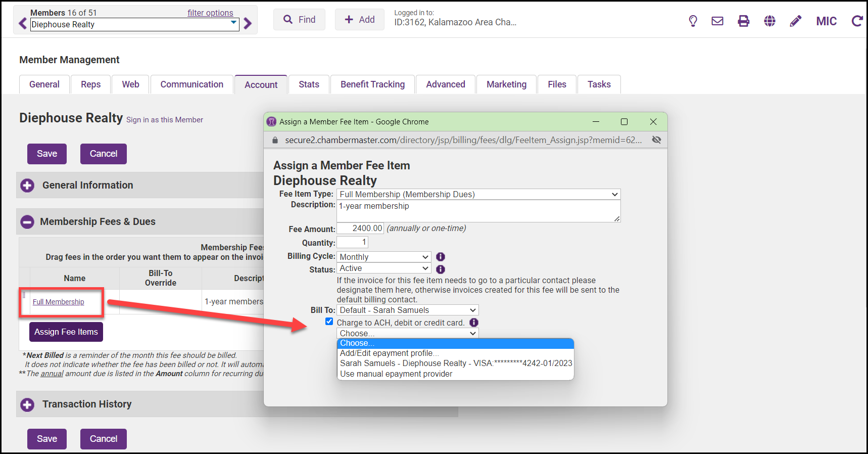Switch to the Communication tab
Screen dimensions: 868x454
click(191, 84)
